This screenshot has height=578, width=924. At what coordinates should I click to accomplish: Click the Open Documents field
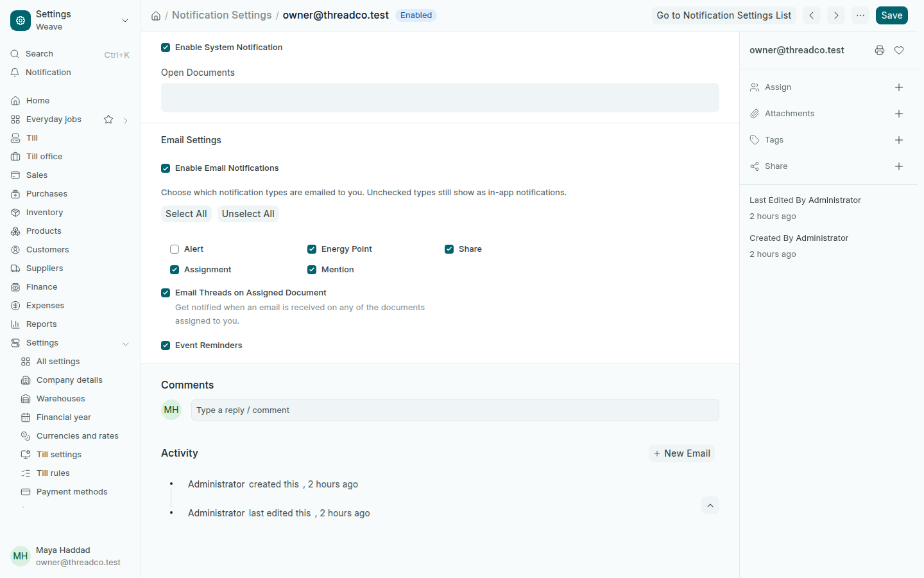tap(440, 98)
